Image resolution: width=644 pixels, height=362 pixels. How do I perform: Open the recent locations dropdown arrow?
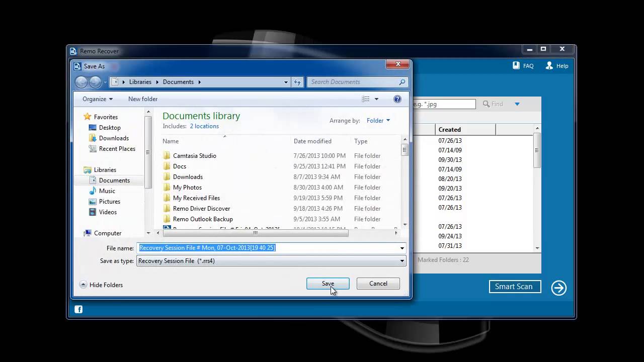tap(105, 82)
